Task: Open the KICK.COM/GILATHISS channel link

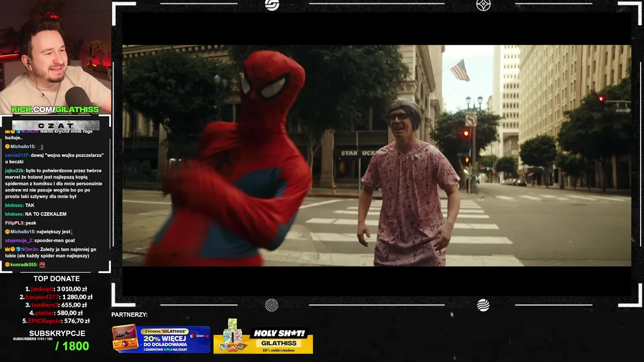Action: point(55,110)
